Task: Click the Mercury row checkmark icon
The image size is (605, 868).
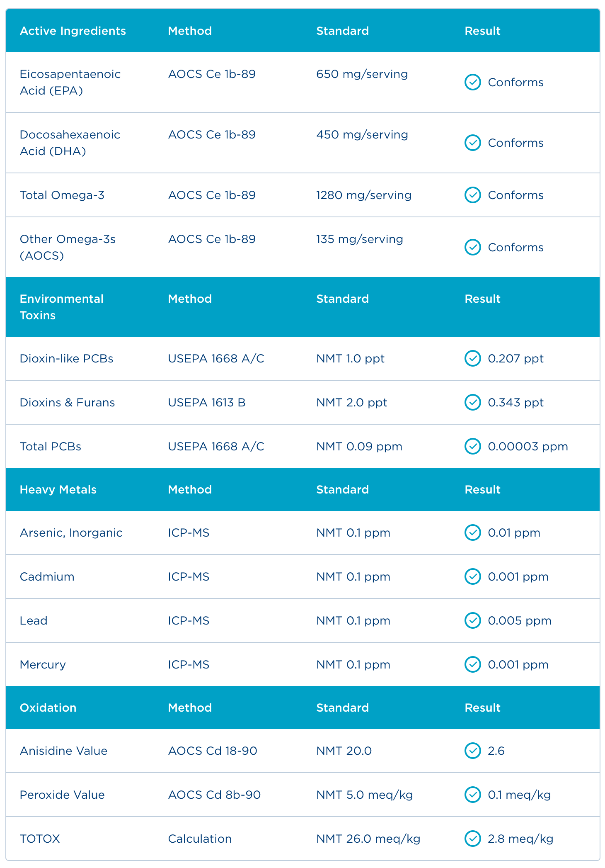Action: pos(472,664)
